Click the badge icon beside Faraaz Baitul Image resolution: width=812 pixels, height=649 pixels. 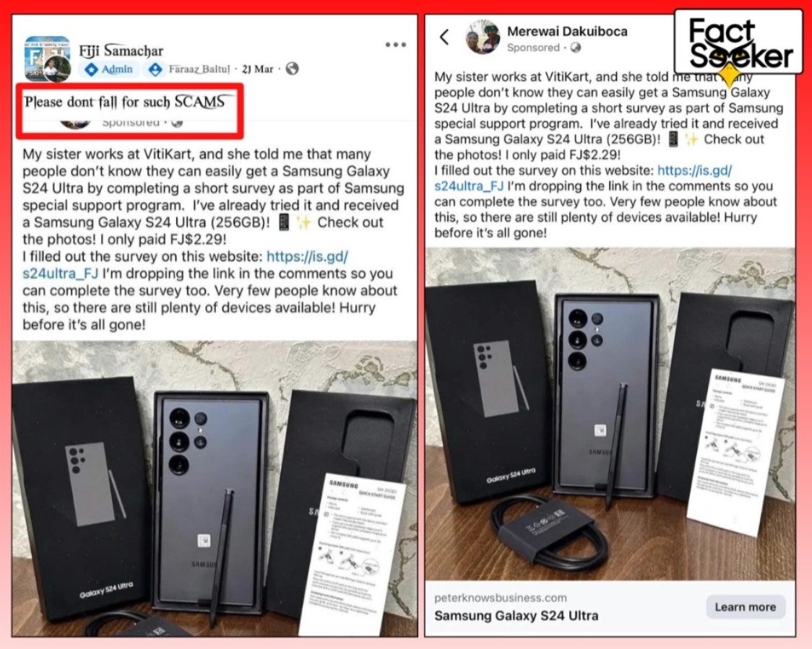(x=155, y=69)
